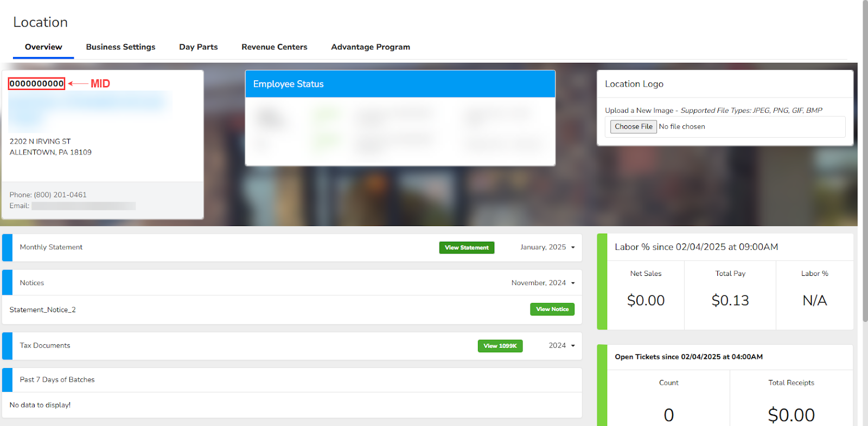868x426 pixels.
Task: Click the green View Statement button
Action: [x=467, y=248]
